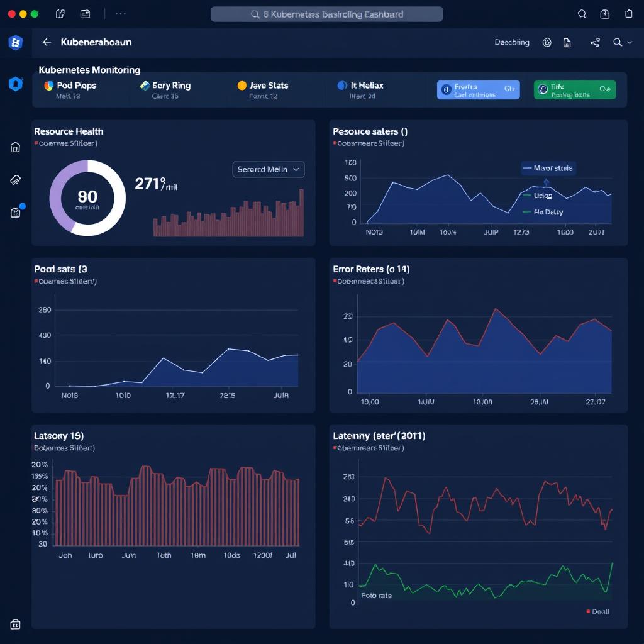Select the tag icon in the left sidebar
The width and height of the screenshot is (644, 644).
point(16,180)
